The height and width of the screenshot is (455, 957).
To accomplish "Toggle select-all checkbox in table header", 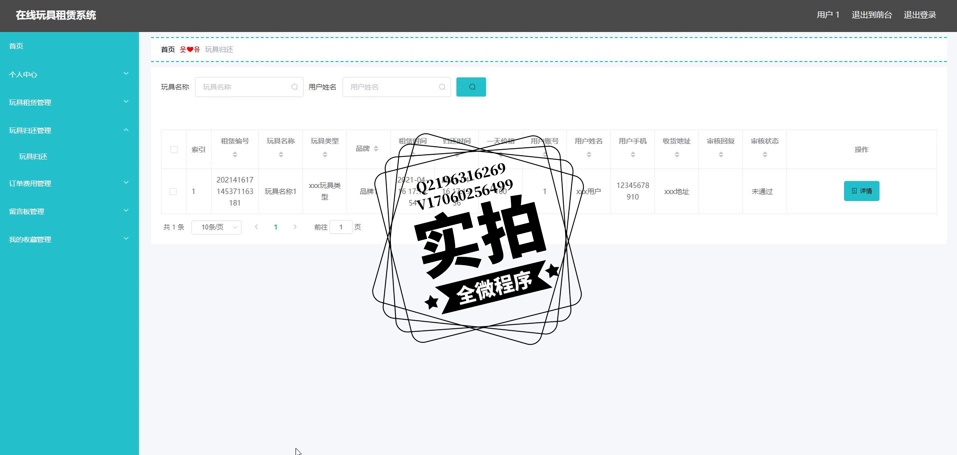I will tap(174, 149).
